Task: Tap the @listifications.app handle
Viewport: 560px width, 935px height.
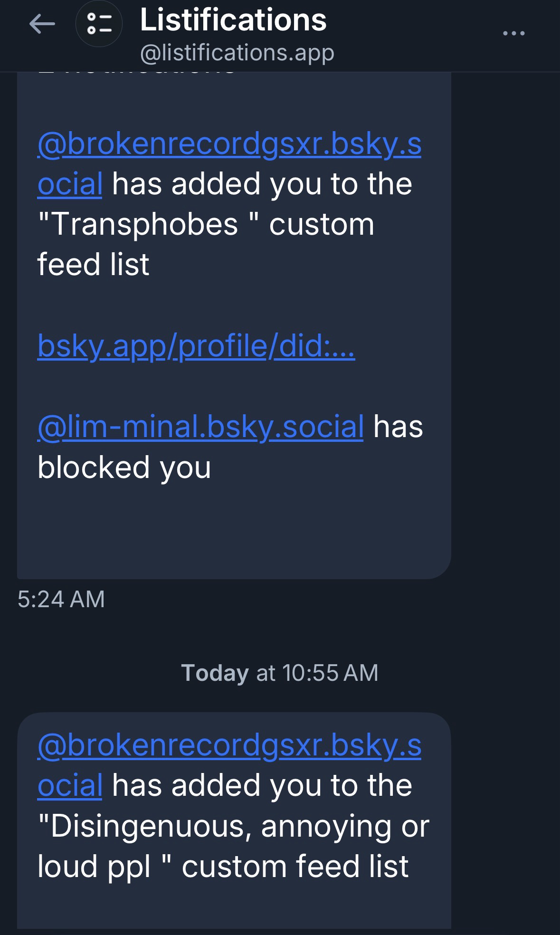Action: [237, 52]
